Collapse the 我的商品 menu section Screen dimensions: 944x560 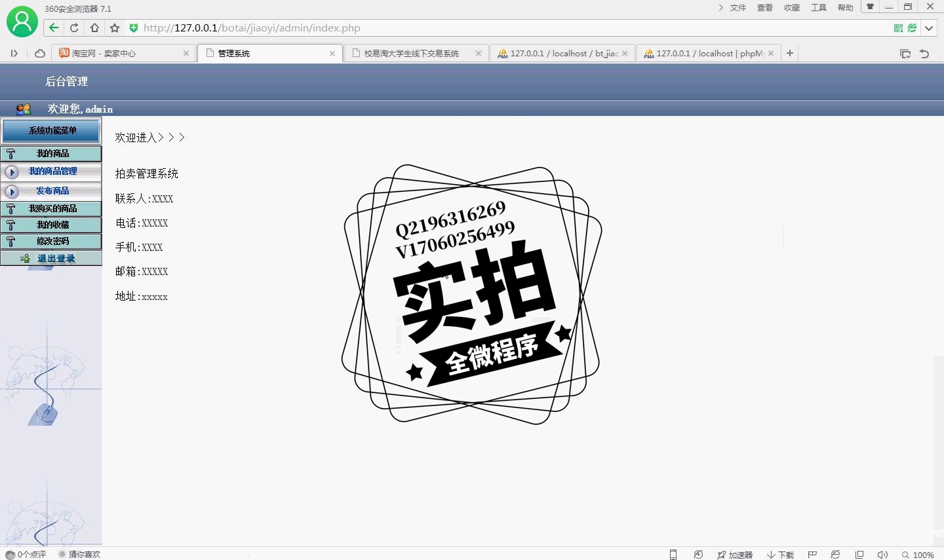point(51,153)
